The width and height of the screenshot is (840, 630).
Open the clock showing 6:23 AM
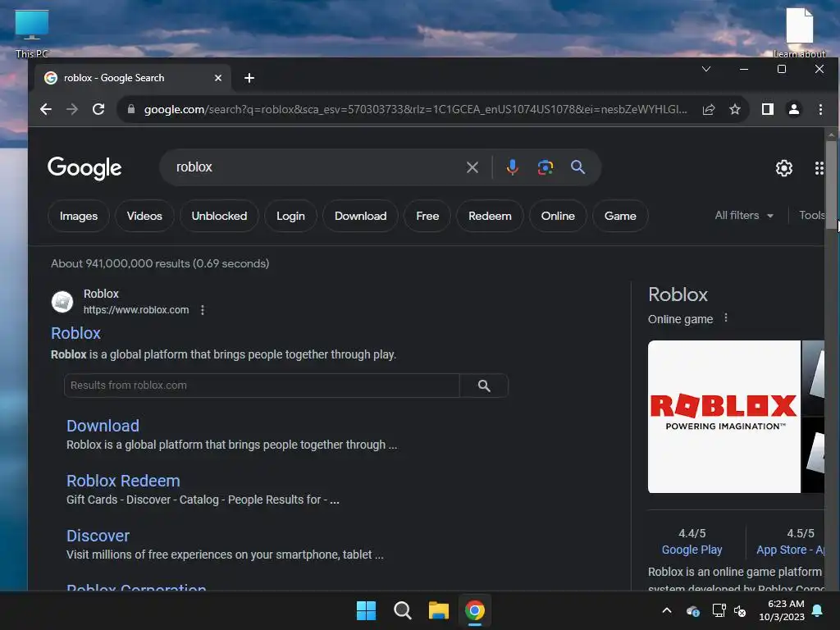click(782, 610)
